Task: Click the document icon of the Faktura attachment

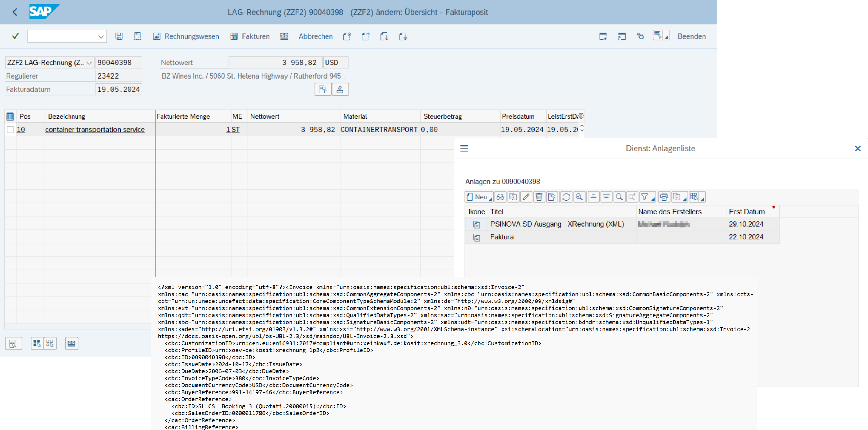Action: 477,238
